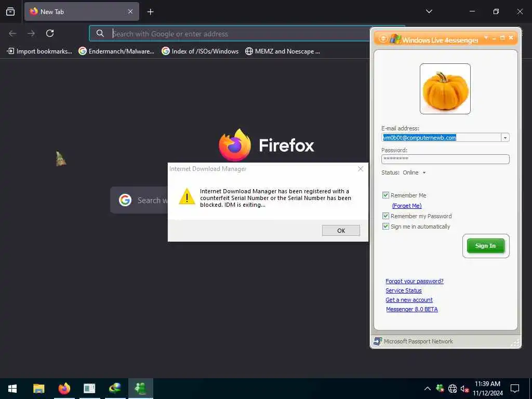532x399 pixels.
Task: Open Internet Download Manager taskbar icon
Action: point(115,389)
